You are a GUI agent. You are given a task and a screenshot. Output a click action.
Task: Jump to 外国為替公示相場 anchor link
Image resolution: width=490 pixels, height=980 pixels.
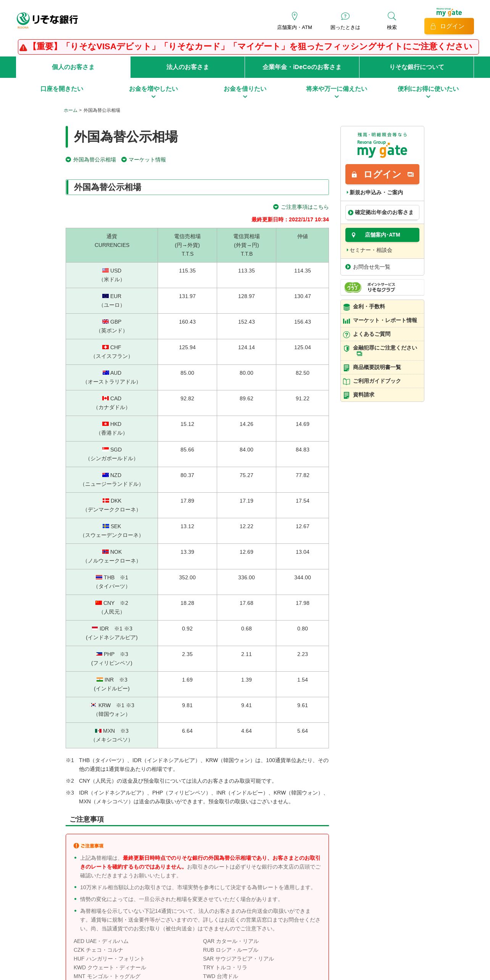91,160
